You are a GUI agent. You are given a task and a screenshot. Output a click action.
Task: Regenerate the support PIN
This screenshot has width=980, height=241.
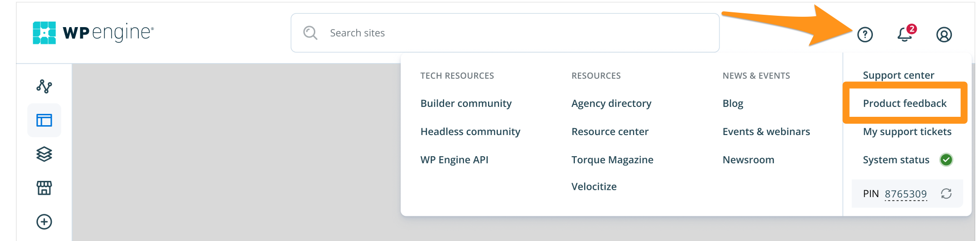pos(946,194)
